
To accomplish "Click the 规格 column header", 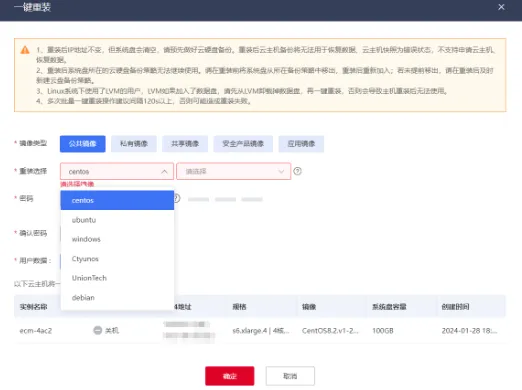I will 239,307.
